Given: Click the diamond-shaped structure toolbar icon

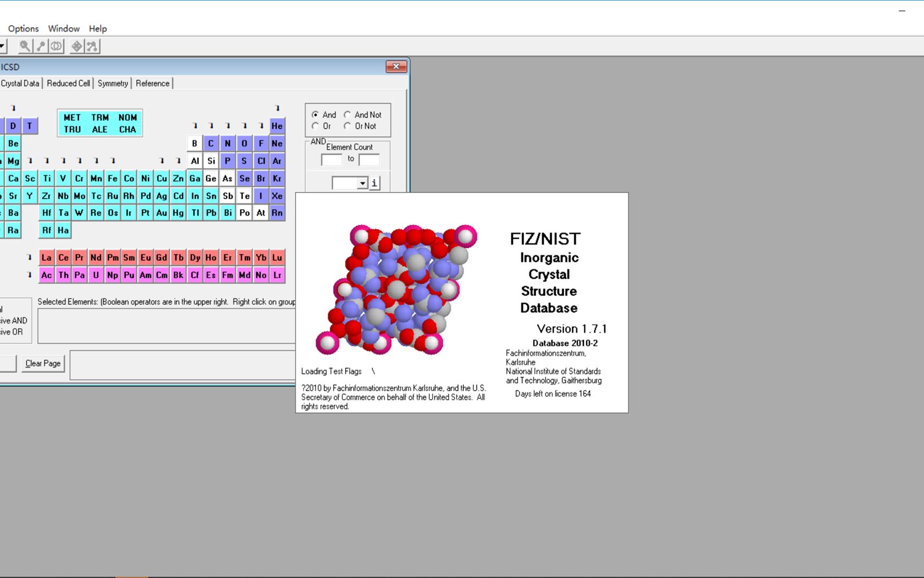Looking at the screenshot, I should (x=77, y=47).
